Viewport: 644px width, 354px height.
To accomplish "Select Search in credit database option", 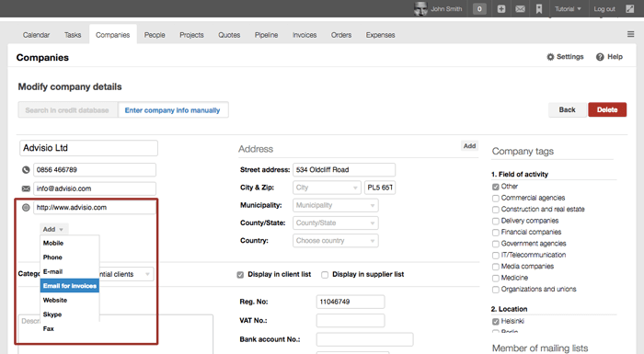I will pos(67,110).
